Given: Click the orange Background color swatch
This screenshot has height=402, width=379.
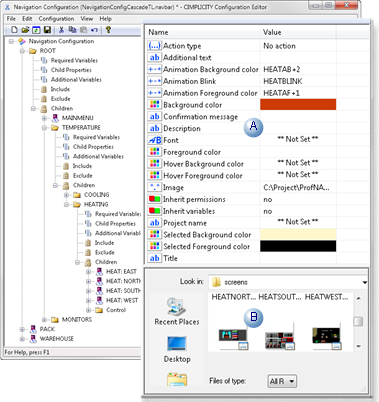Looking at the screenshot, I should 298,104.
